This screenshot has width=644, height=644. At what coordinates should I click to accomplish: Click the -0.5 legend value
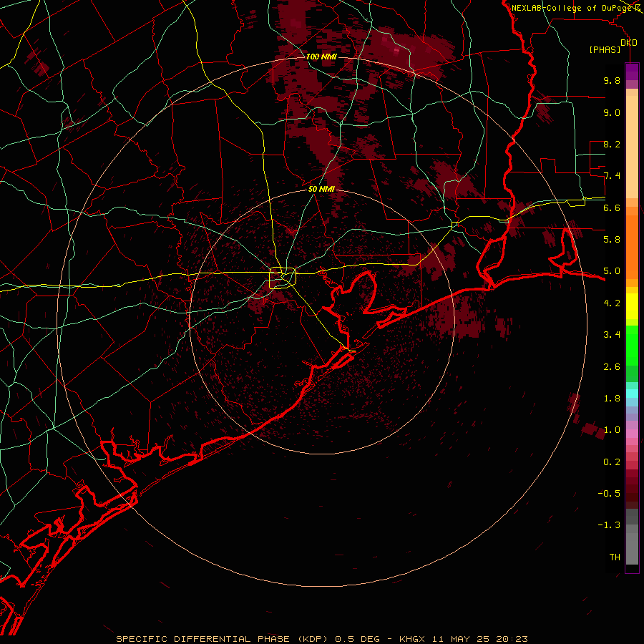coord(609,494)
